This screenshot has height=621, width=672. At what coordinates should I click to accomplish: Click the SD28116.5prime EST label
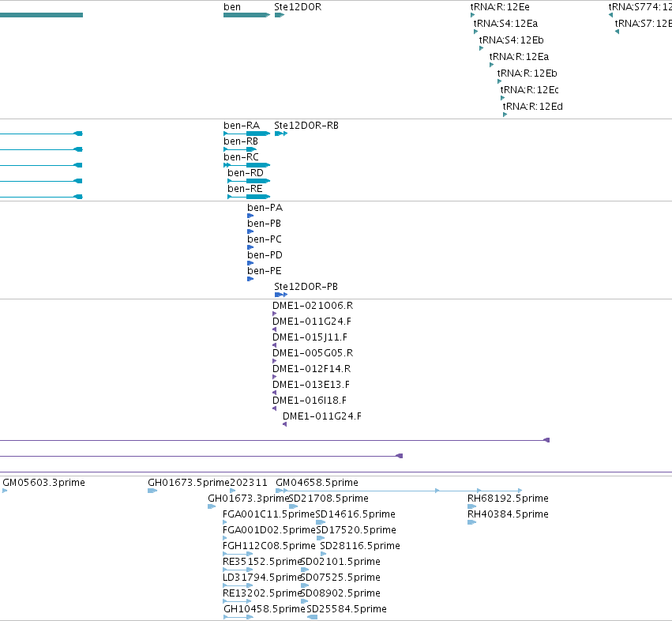pyautogui.click(x=360, y=547)
